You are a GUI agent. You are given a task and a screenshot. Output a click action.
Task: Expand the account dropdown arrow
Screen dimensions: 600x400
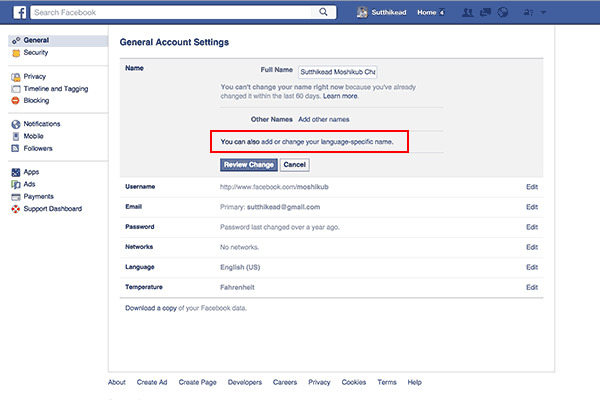[x=543, y=12]
